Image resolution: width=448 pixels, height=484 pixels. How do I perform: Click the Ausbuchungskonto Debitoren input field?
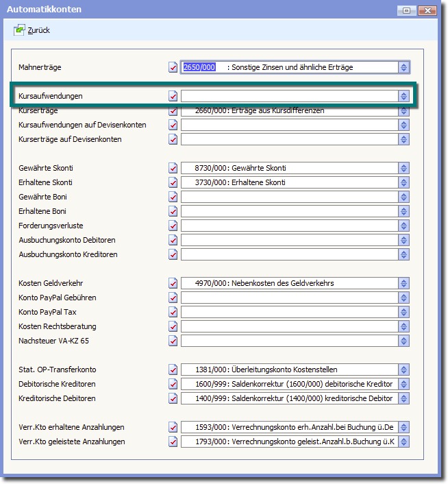[289, 240]
